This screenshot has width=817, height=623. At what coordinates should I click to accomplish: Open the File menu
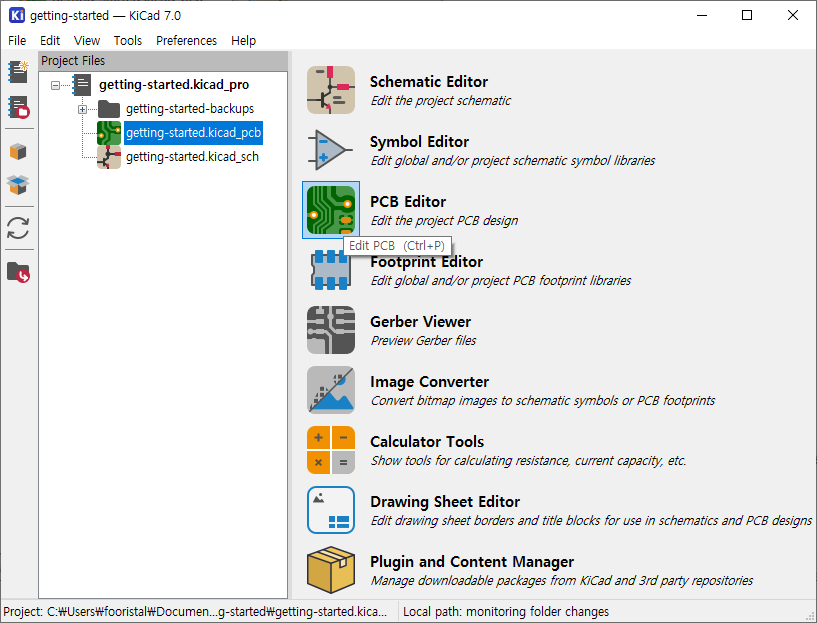17,41
